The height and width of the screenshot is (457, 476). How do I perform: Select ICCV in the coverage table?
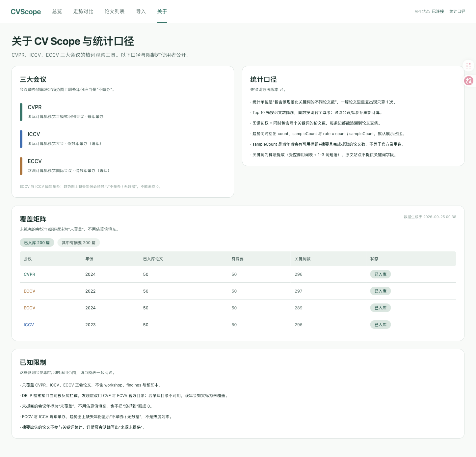[29, 325]
